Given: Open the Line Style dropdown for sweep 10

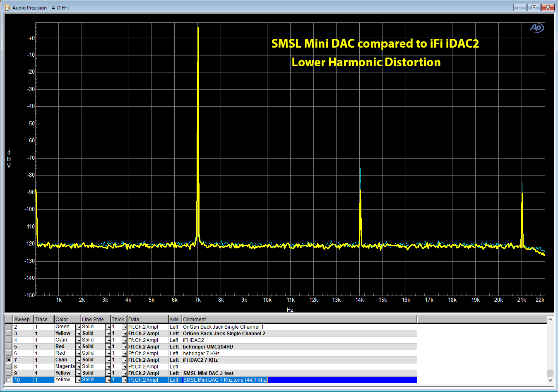Looking at the screenshot, I should tap(108, 380).
